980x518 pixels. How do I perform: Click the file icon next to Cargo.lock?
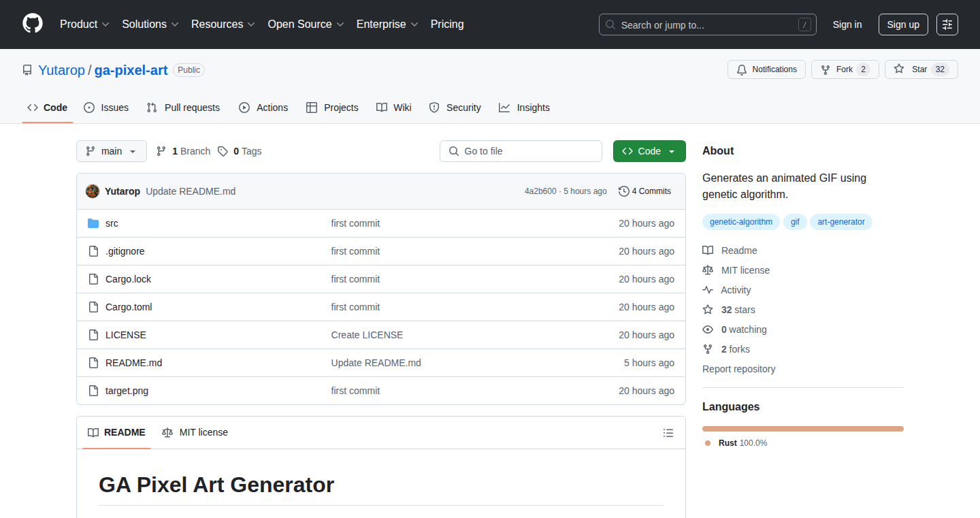coord(93,279)
